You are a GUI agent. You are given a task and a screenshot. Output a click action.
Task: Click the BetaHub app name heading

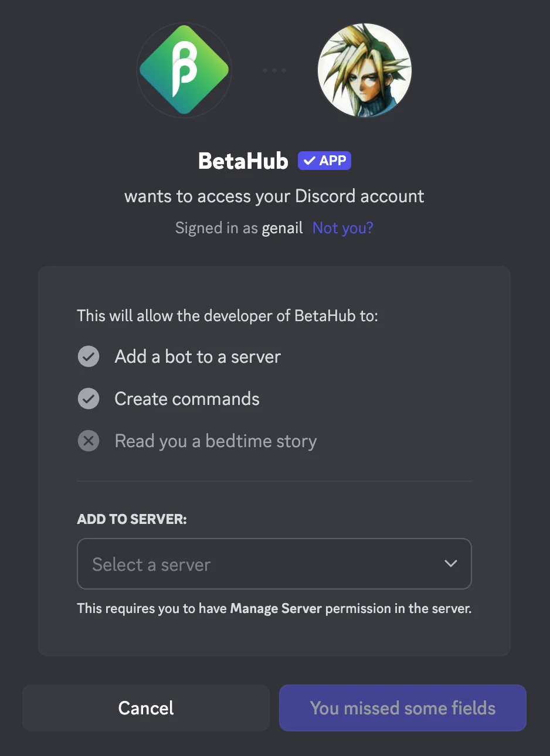[243, 161]
